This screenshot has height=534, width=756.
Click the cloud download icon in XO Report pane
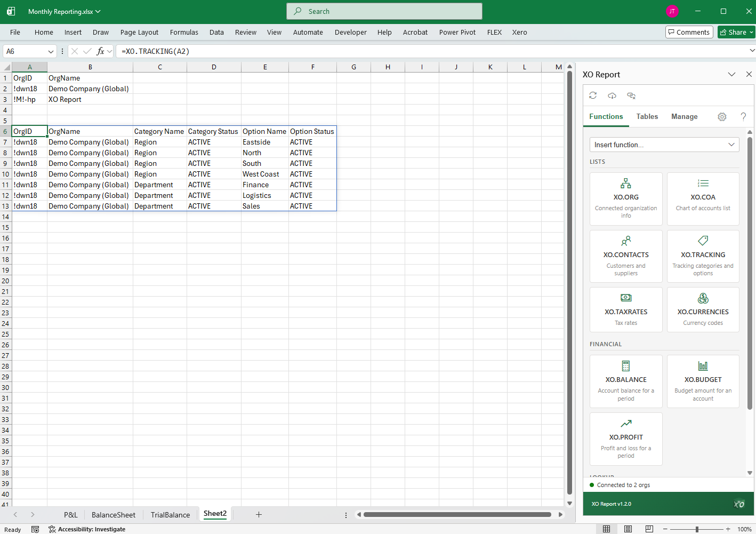(612, 95)
